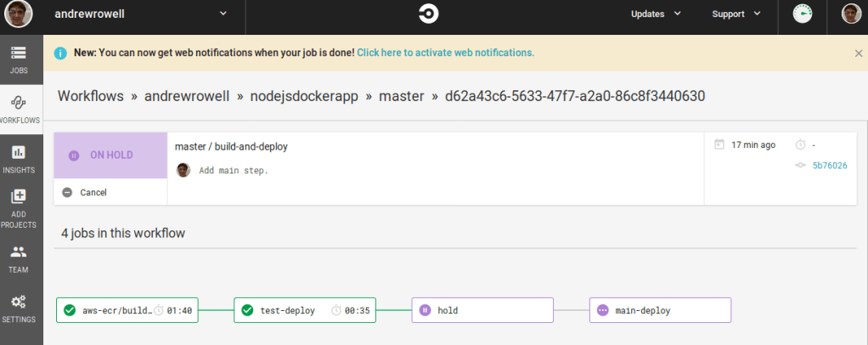Open the Team sidebar icon

[19, 257]
